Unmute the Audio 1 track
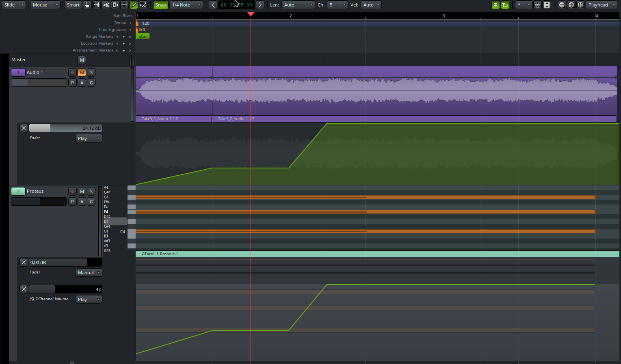This screenshot has width=621, height=364. tap(82, 72)
